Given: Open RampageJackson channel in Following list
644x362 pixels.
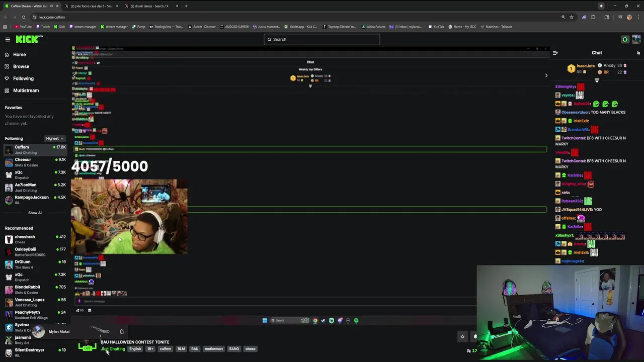Looking at the screenshot, I should (x=35, y=200).
